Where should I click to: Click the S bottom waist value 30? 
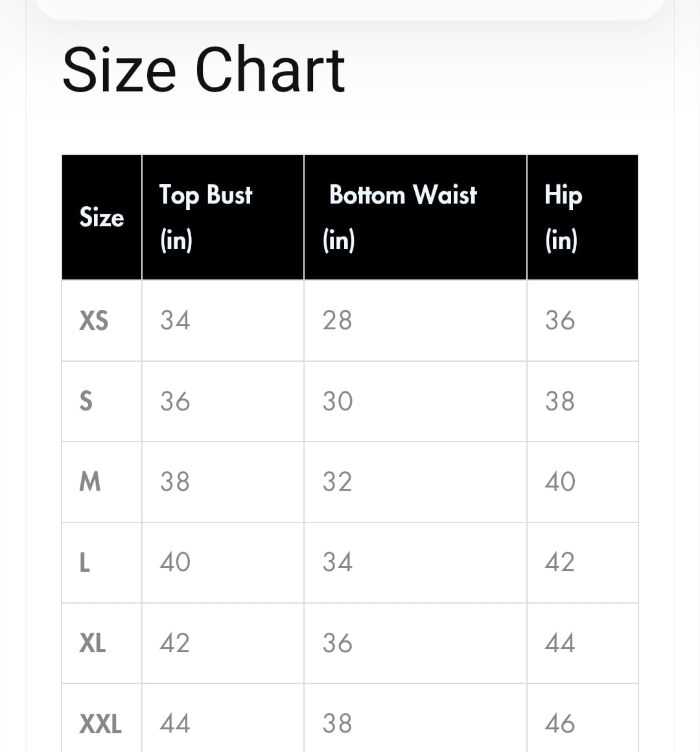click(338, 401)
